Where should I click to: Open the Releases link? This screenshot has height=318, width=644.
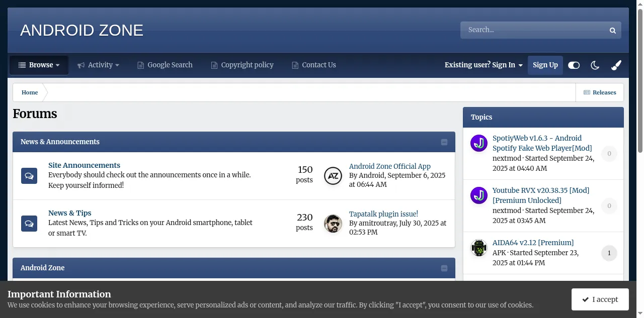pyautogui.click(x=600, y=92)
